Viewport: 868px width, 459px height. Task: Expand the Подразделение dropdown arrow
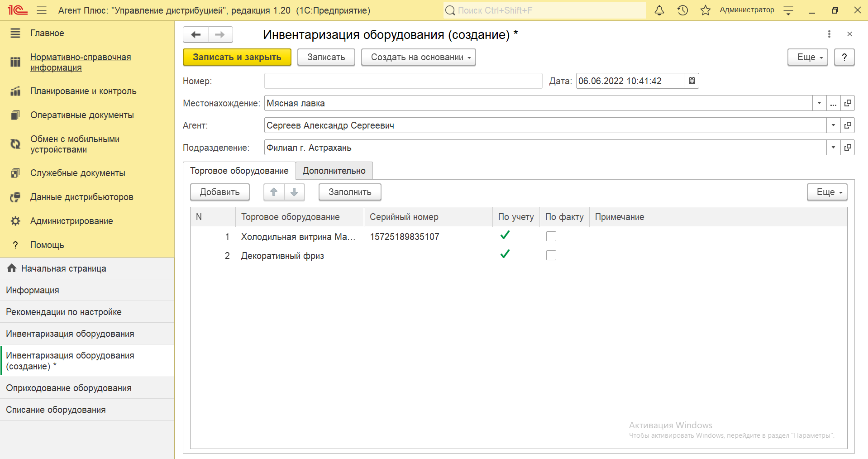coord(833,148)
